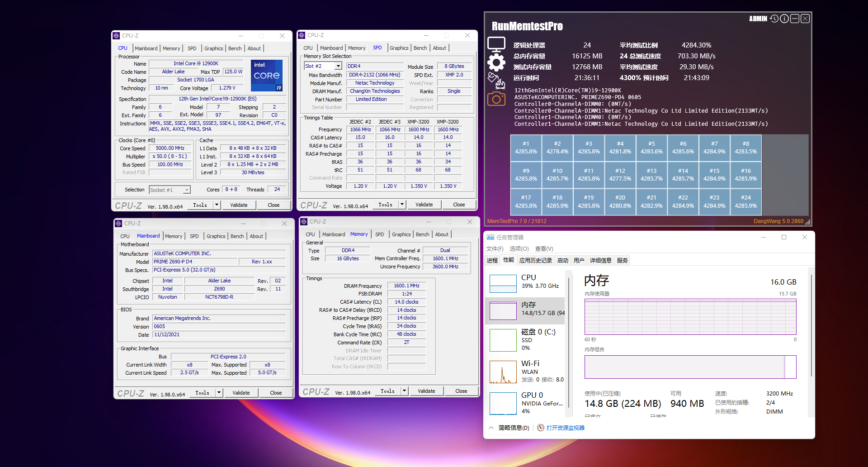The height and width of the screenshot is (467, 868).
Task: Click the 内存组合 memory composition bar
Action: (690, 367)
